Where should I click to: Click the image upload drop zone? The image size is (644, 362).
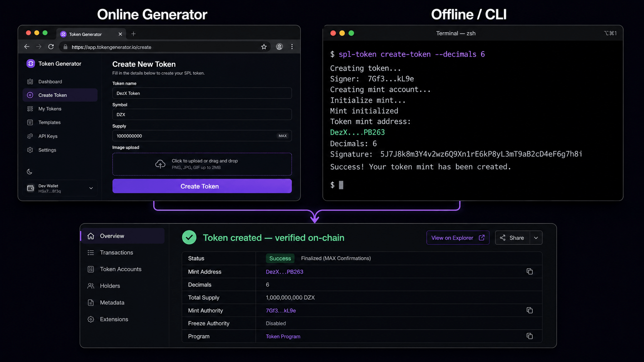(x=202, y=164)
